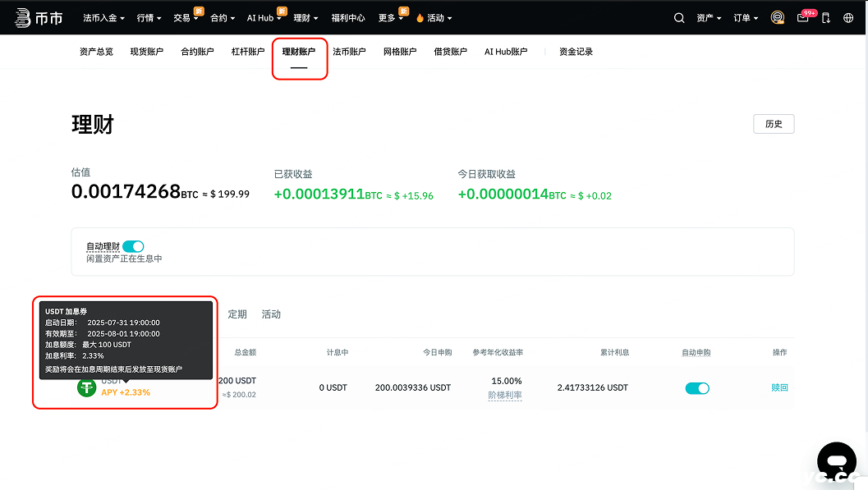
Task: Expand the 资产 dropdown in header
Action: (x=709, y=18)
